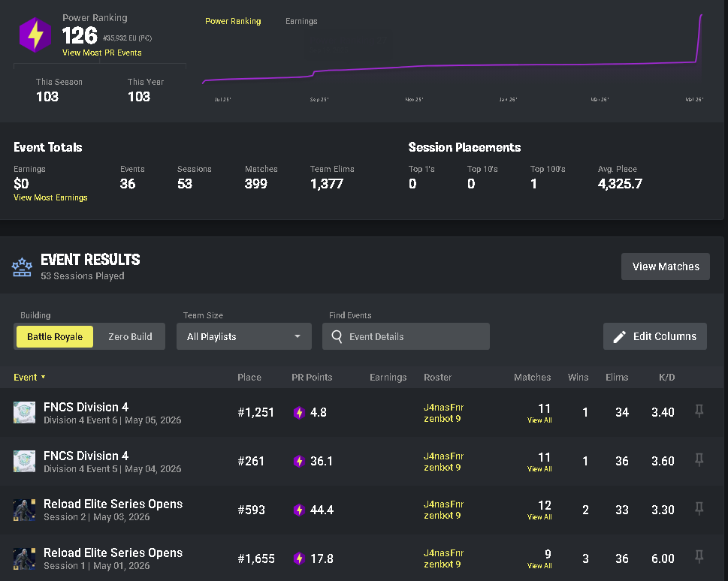
Task: Click 'FNCS Division 4' title for May 05
Action: [x=86, y=407]
